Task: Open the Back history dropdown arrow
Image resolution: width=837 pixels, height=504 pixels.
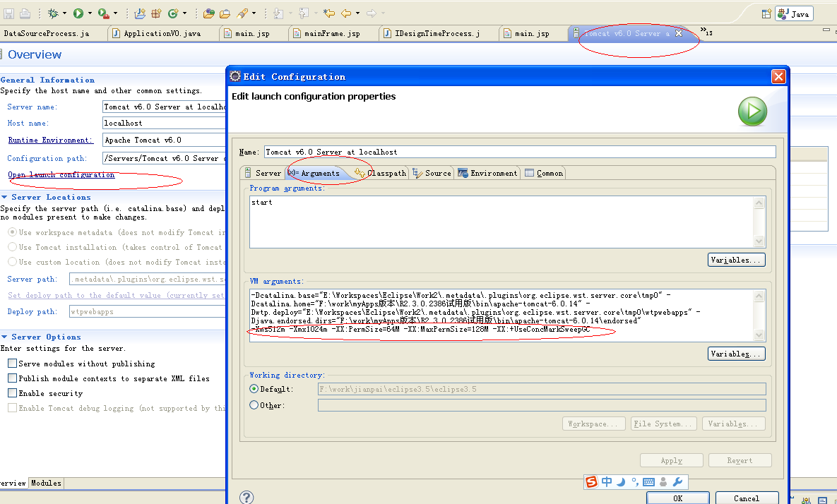Action: click(x=357, y=13)
